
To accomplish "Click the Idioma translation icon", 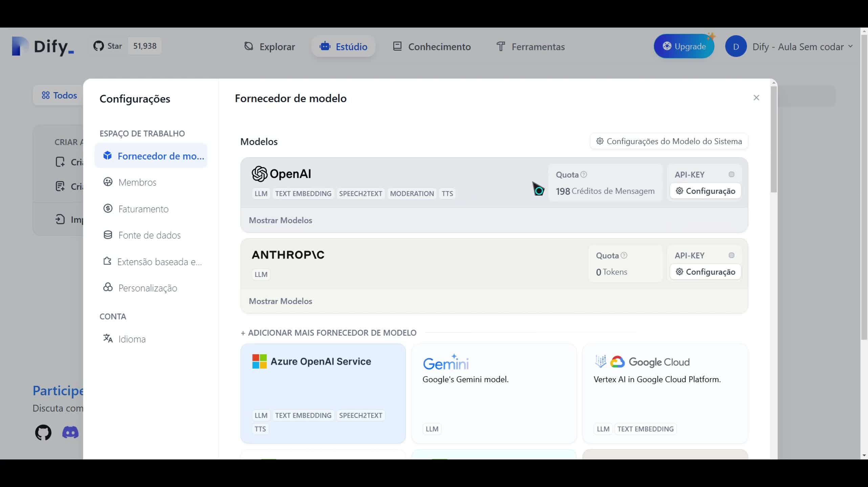I will coord(108,339).
